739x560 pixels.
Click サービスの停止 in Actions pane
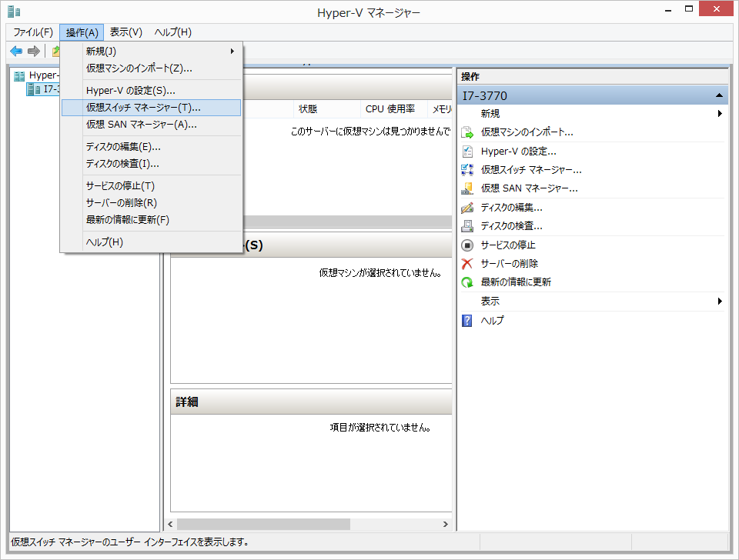(508, 245)
